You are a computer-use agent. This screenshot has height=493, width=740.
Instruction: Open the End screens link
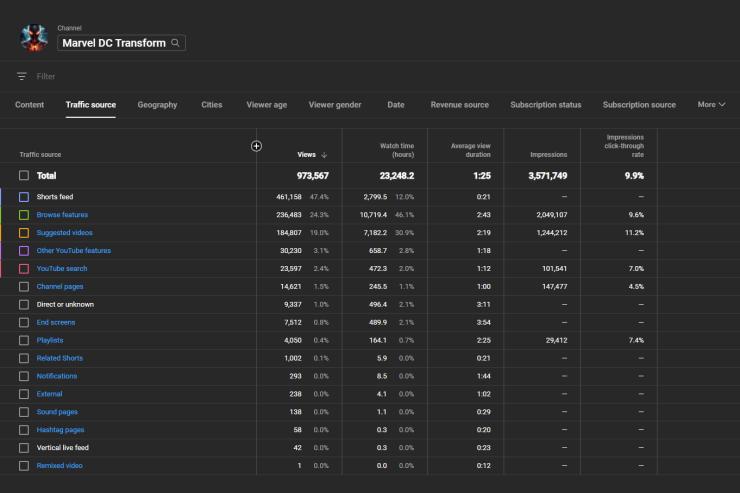(56, 322)
